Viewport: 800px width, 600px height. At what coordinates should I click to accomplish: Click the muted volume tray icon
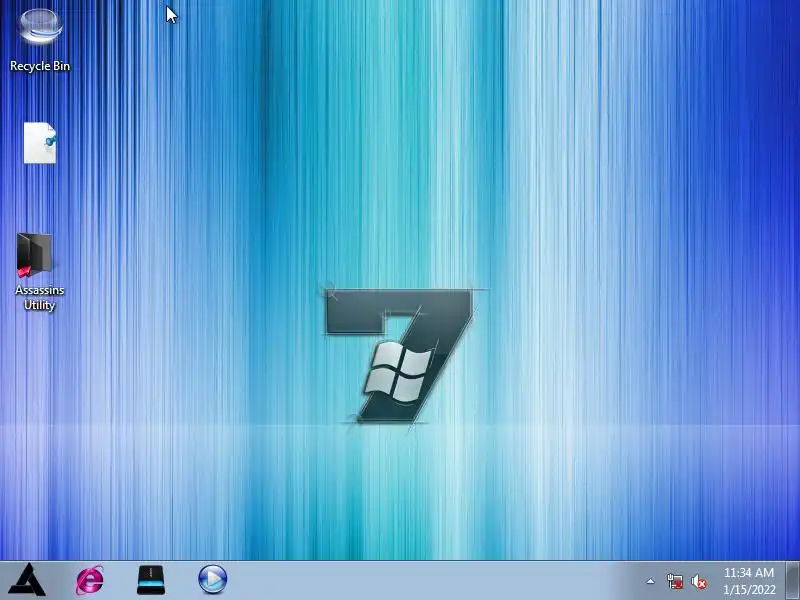tap(699, 581)
